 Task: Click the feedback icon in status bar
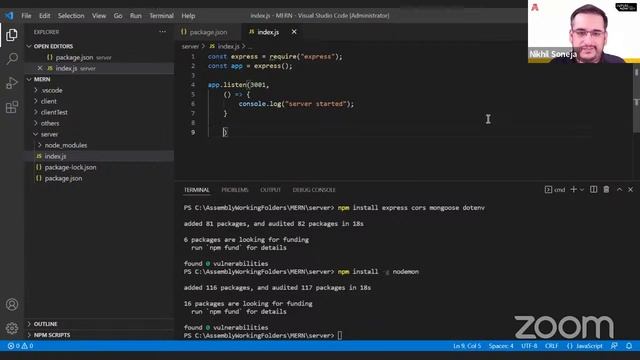click(614, 346)
